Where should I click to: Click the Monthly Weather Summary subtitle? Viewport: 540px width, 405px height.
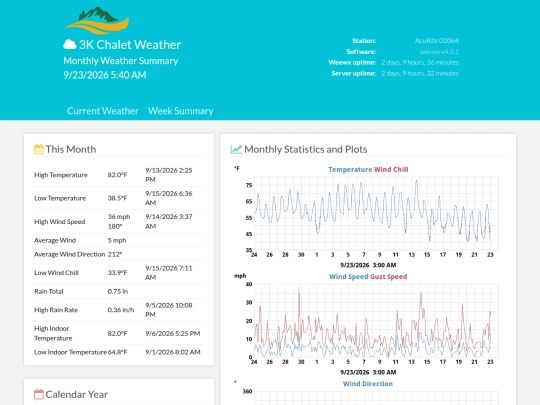pos(121,61)
